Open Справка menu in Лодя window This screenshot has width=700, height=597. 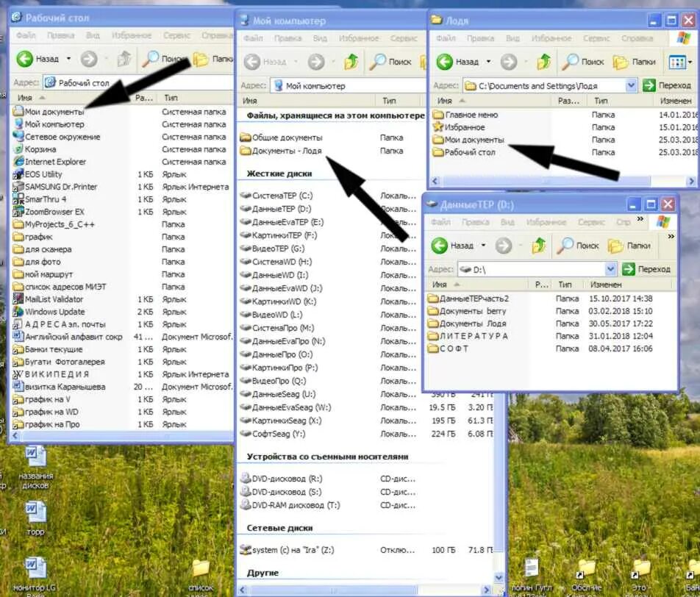coord(637,38)
